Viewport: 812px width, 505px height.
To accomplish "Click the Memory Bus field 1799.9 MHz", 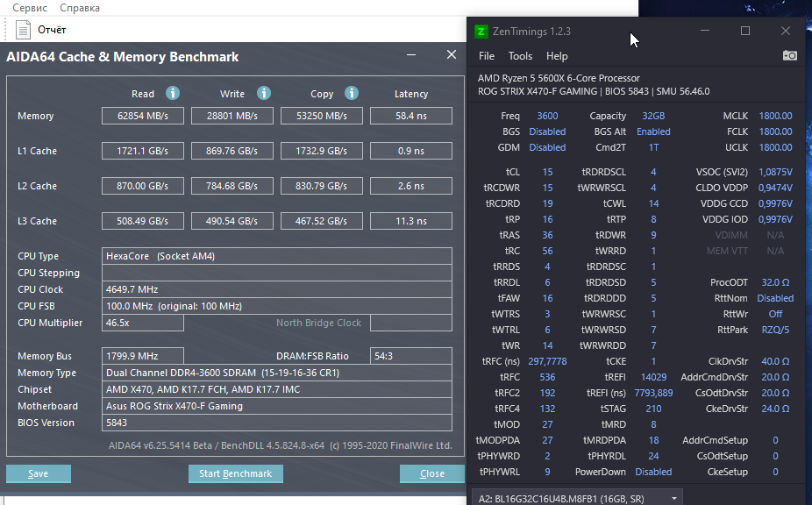I will [143, 356].
